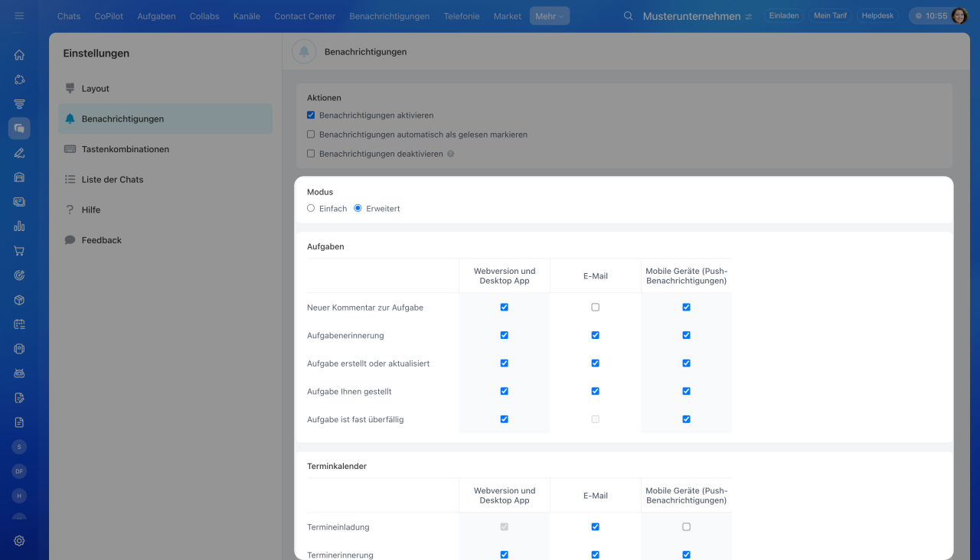Open the Helpdesk button
The height and width of the screenshot is (560, 980).
(877, 16)
